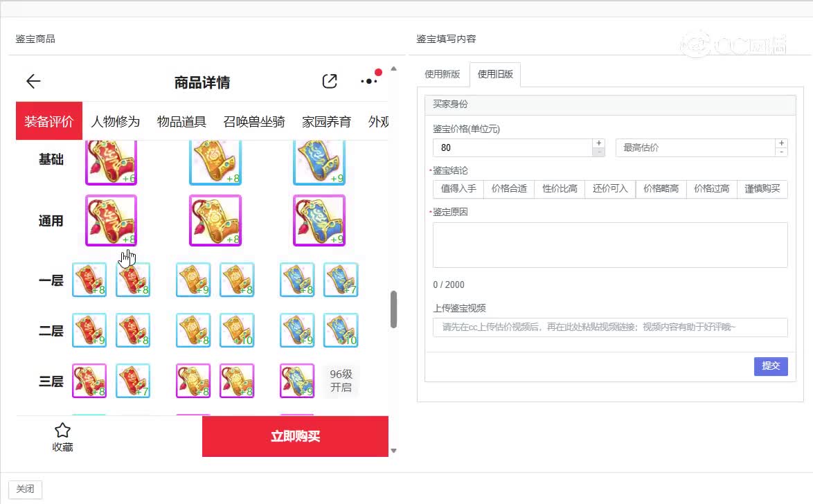Click the scrollbar down arrow
The image size is (813, 504).
coord(393,451)
